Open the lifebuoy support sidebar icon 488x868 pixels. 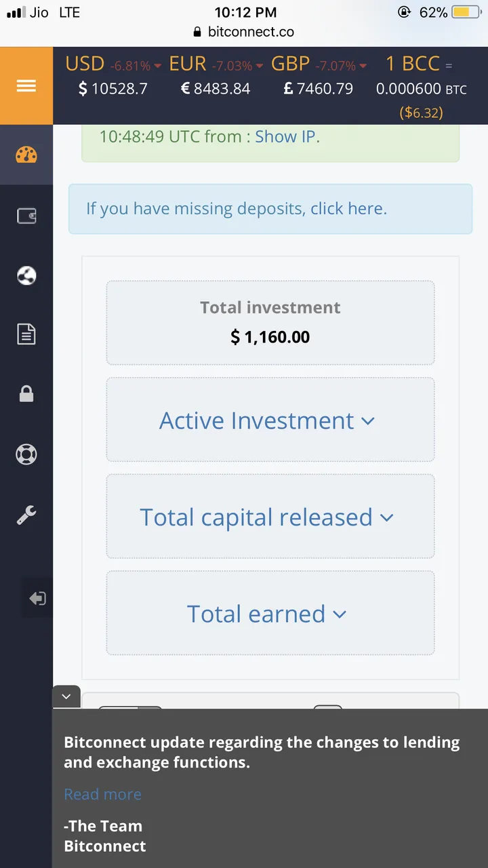[x=26, y=454]
